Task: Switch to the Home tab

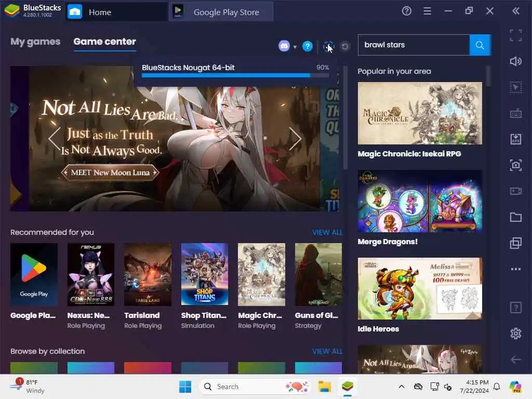Action: (x=116, y=12)
